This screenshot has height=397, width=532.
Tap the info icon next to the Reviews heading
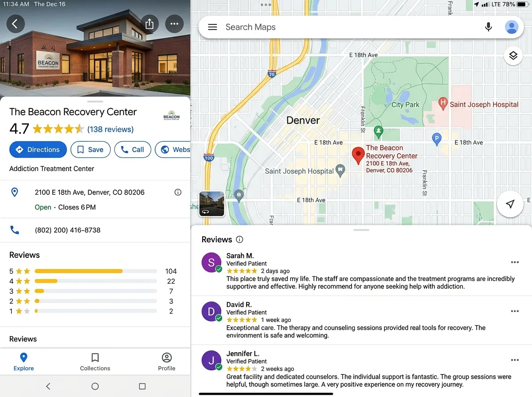tap(239, 240)
